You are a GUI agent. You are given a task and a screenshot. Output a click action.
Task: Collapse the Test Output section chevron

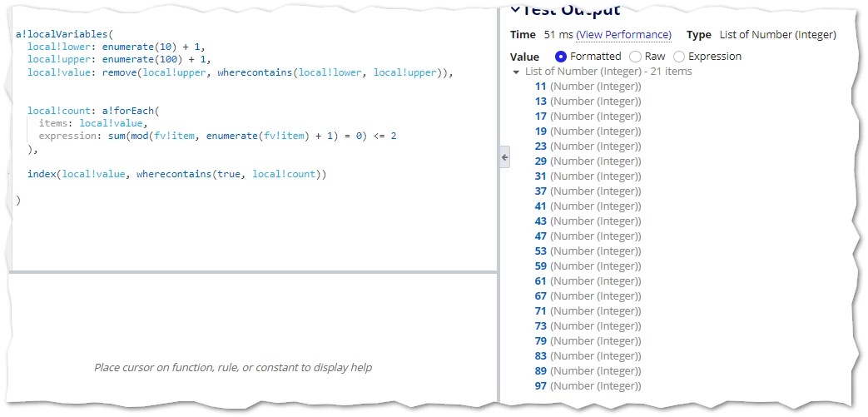[515, 9]
